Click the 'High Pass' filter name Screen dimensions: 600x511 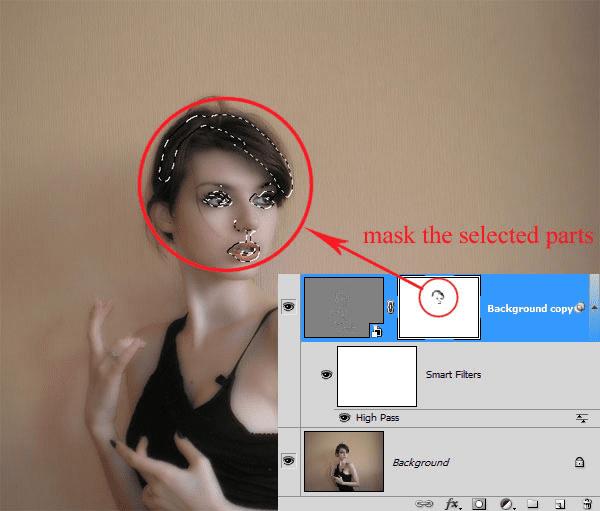pos(377,418)
